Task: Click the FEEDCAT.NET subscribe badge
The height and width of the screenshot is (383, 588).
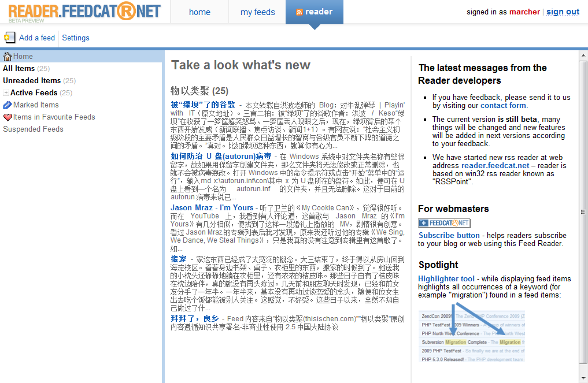Action: click(445, 223)
